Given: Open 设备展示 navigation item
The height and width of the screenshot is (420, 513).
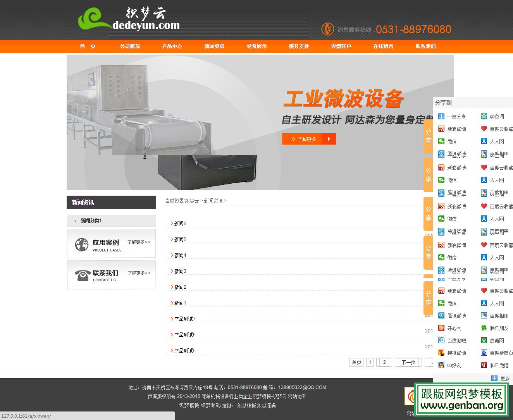Looking at the screenshot, I should 256,46.
